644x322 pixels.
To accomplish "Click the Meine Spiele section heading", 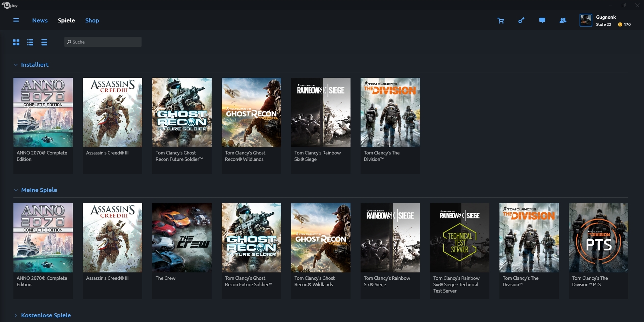I will 39,190.
